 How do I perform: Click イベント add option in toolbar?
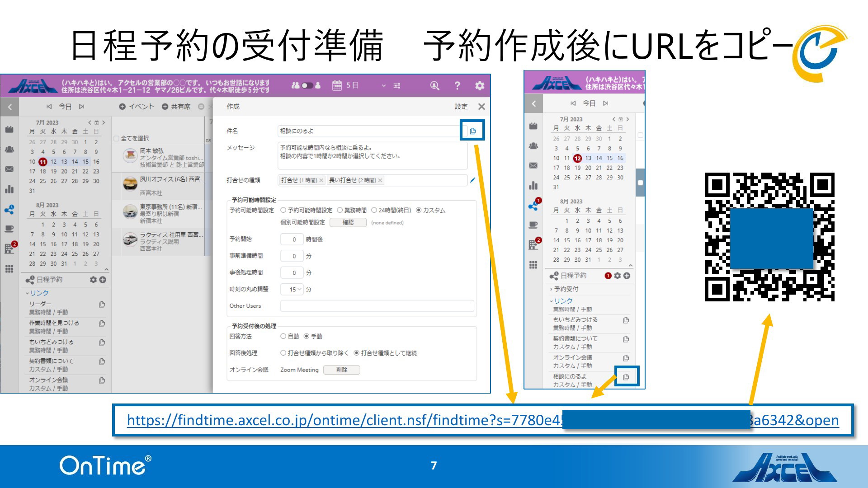coord(137,107)
